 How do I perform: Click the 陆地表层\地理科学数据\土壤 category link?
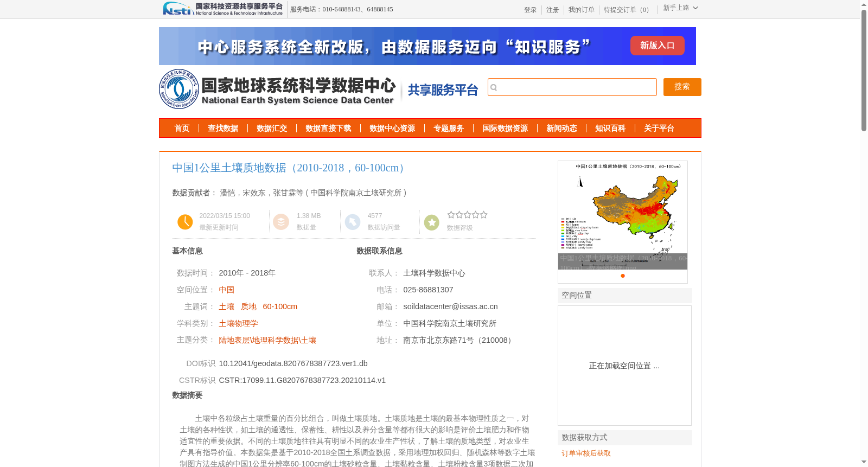point(267,340)
